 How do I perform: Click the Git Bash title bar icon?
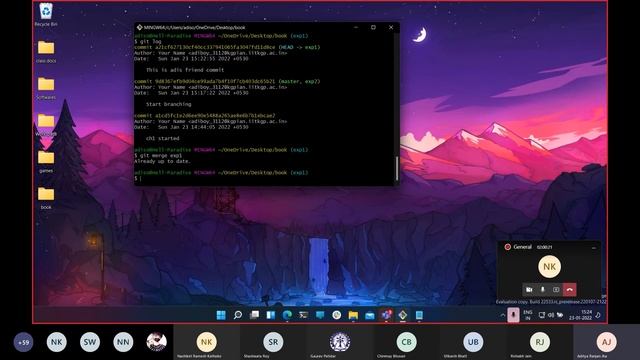(x=139, y=27)
